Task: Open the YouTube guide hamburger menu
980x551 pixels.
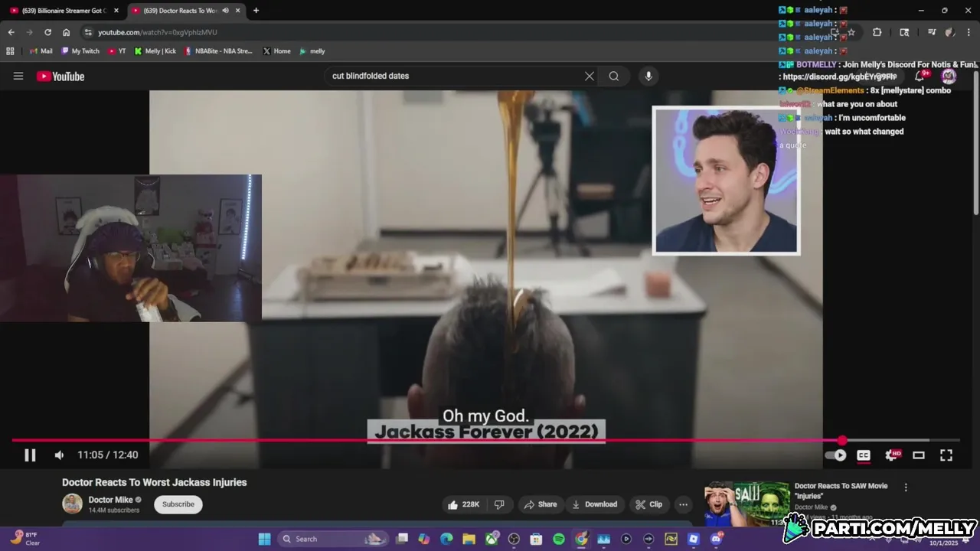Action: point(18,76)
